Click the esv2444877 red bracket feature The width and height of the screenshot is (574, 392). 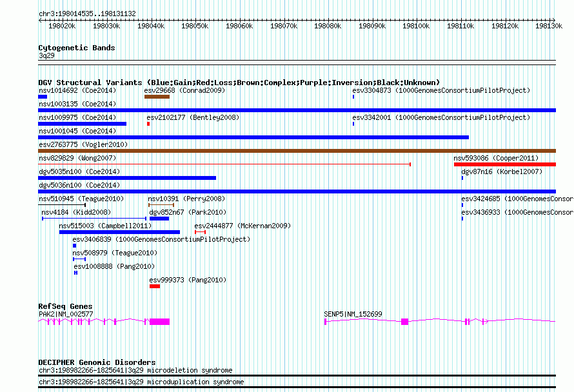point(200,232)
